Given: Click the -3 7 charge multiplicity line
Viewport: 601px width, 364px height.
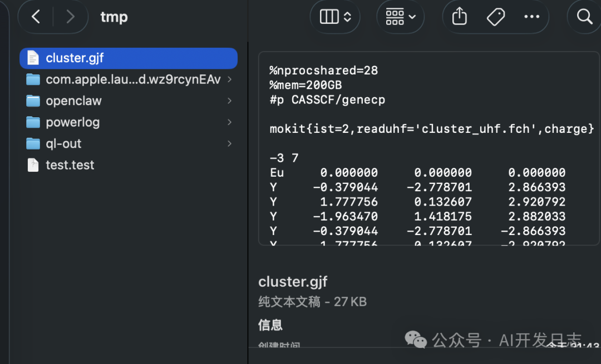Looking at the screenshot, I should click(284, 158).
